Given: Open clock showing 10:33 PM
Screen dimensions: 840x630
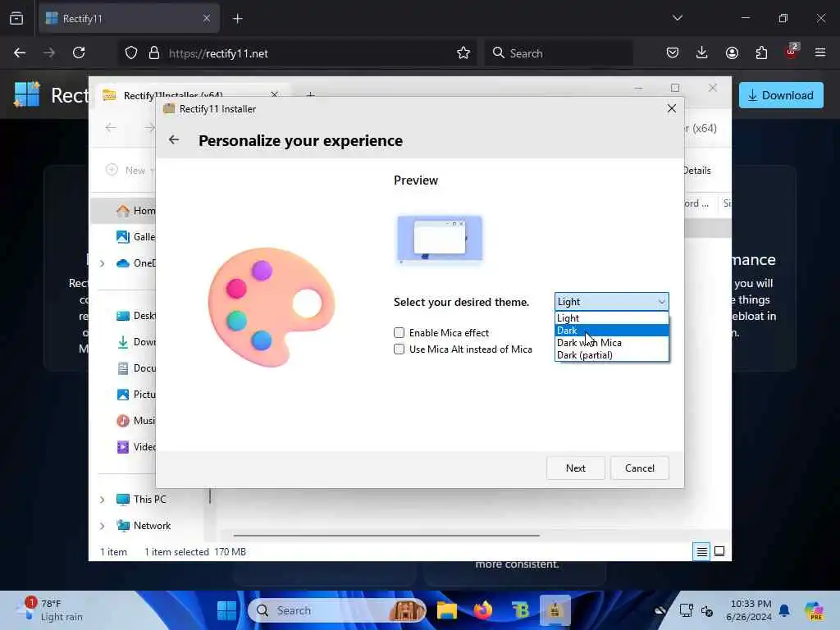Looking at the screenshot, I should [750, 610].
